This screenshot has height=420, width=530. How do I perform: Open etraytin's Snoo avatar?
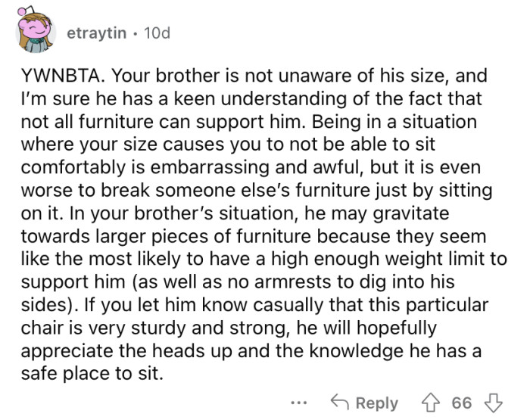tap(33, 35)
